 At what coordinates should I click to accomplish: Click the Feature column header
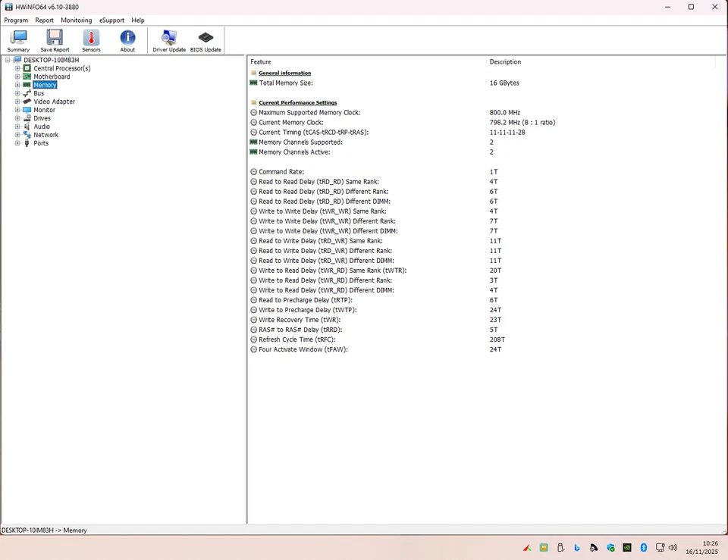point(367,61)
